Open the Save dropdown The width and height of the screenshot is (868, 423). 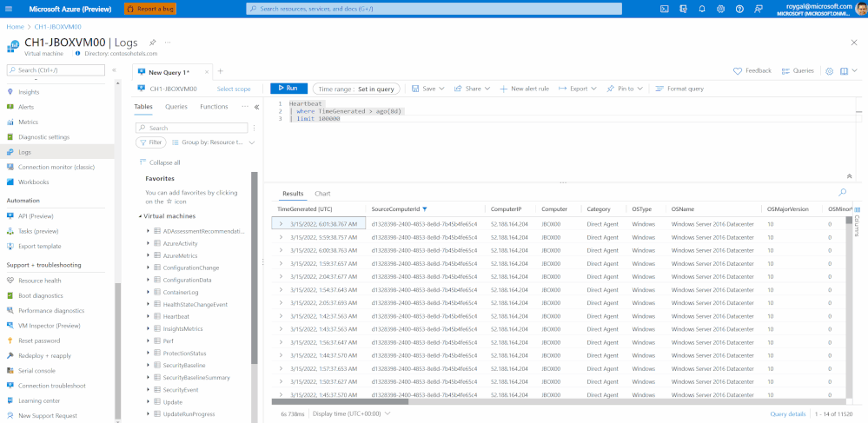click(x=427, y=89)
